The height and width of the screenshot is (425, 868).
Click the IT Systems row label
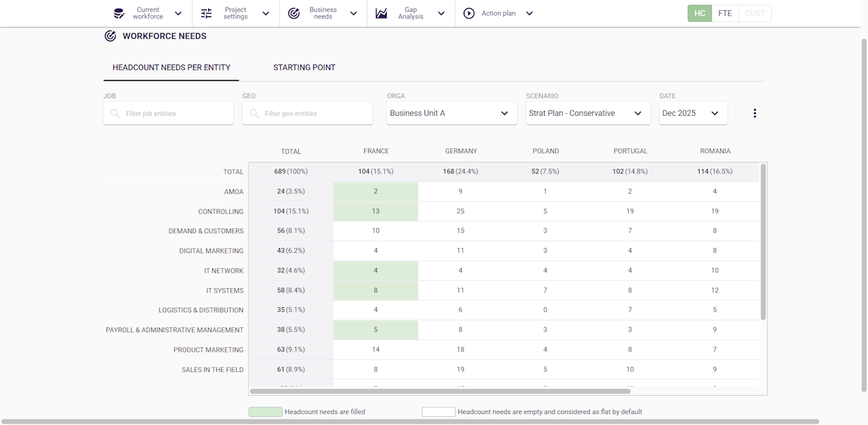coord(224,291)
